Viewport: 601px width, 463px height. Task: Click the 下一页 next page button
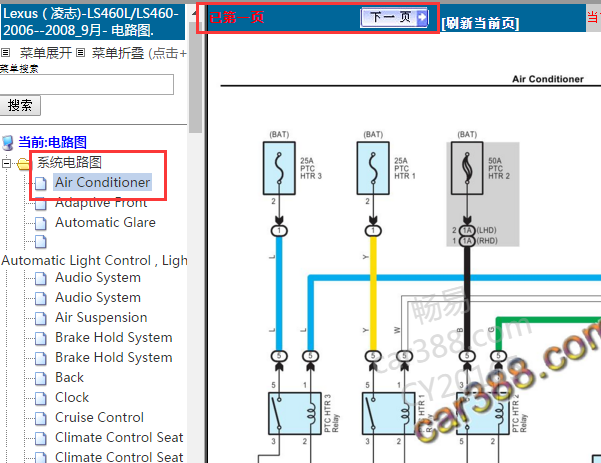(x=394, y=18)
